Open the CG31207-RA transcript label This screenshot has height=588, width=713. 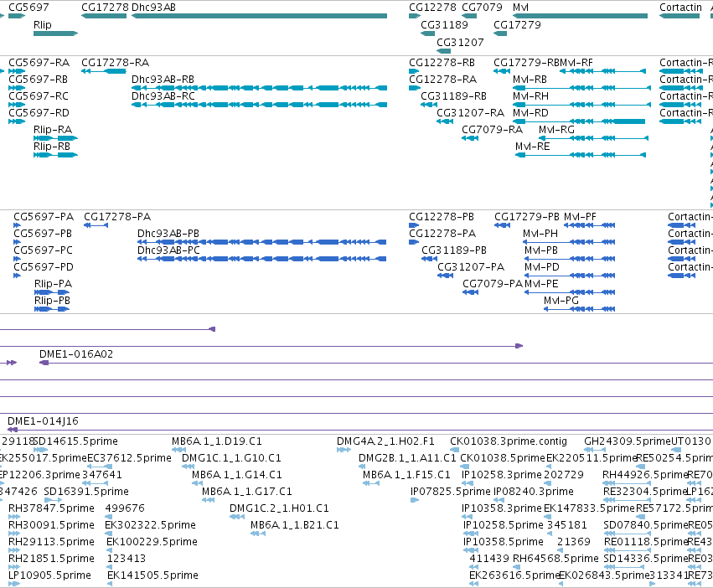click(x=471, y=113)
